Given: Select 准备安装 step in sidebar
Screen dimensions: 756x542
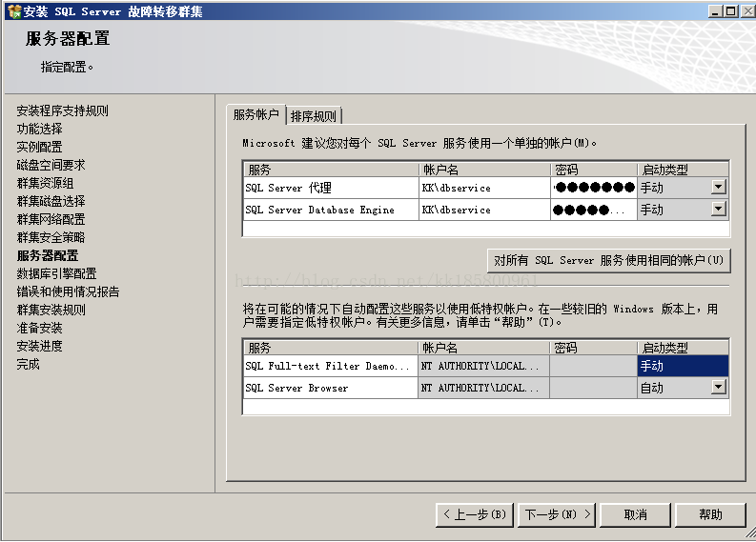Looking at the screenshot, I should [39, 328].
